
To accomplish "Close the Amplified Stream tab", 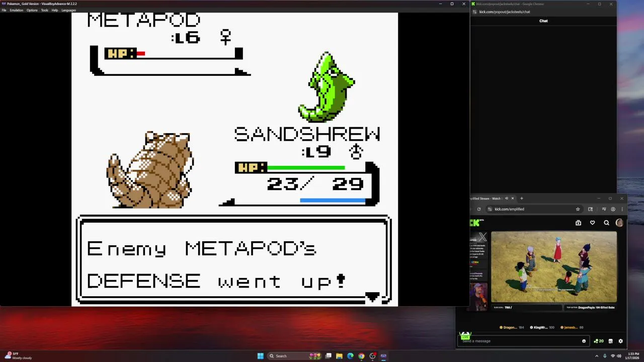I will (513, 198).
